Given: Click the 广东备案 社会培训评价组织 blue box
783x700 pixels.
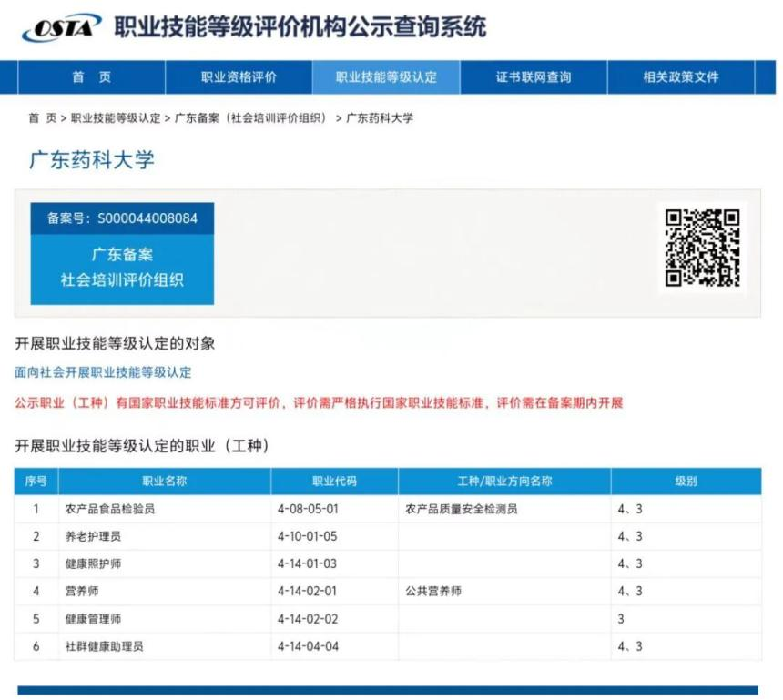Looking at the screenshot, I should pyautogui.click(x=122, y=269).
